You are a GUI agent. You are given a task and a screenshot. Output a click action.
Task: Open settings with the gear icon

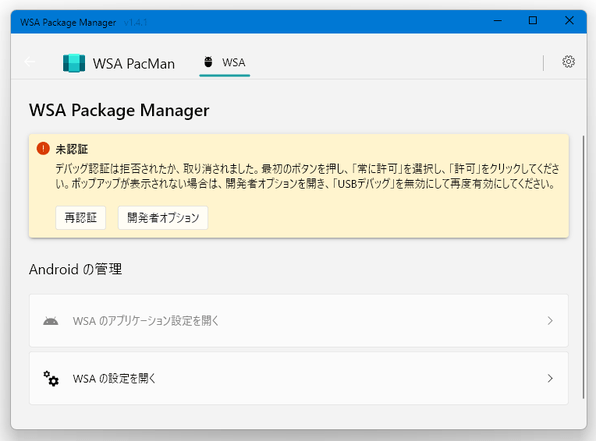[568, 62]
